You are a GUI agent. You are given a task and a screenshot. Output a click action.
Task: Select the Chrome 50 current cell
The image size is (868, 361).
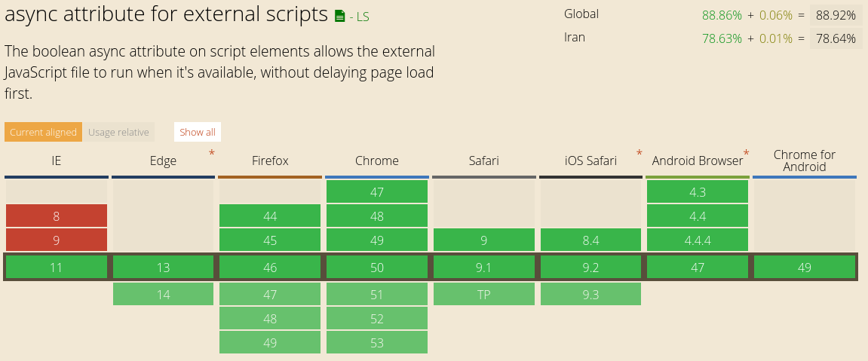[377, 267]
